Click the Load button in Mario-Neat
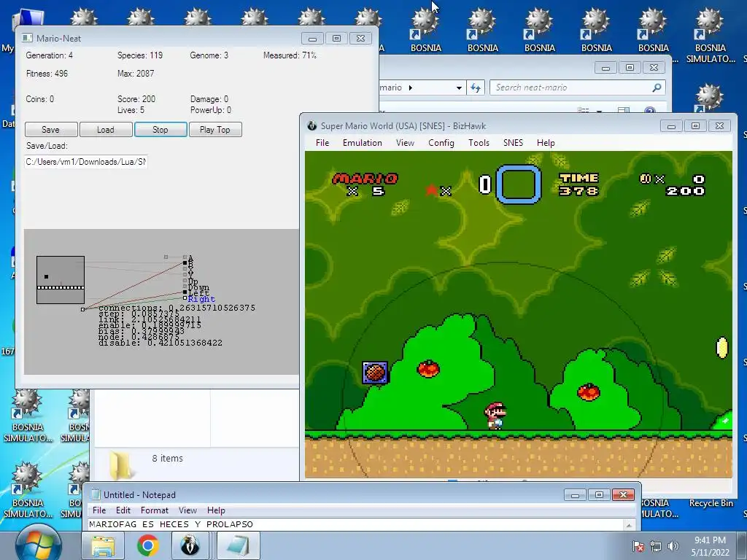 point(106,130)
